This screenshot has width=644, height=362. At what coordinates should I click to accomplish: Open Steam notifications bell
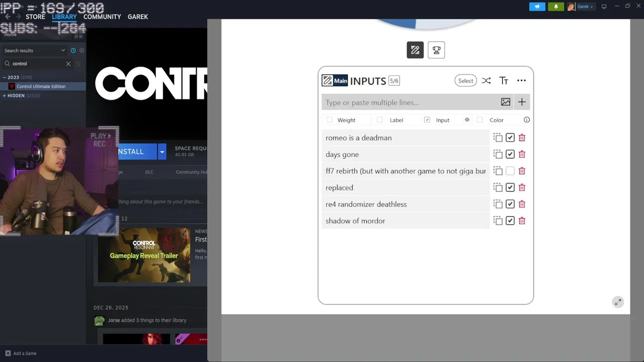(x=556, y=7)
